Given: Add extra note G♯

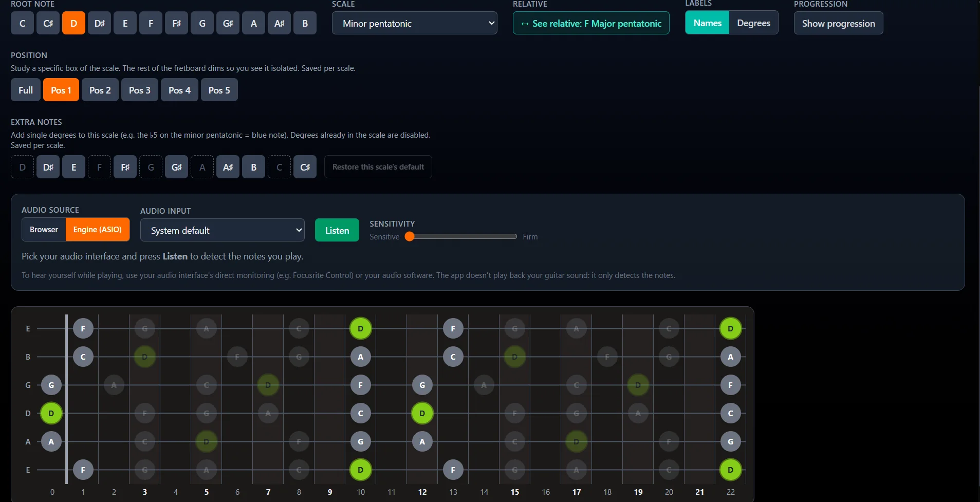Looking at the screenshot, I should click(176, 167).
